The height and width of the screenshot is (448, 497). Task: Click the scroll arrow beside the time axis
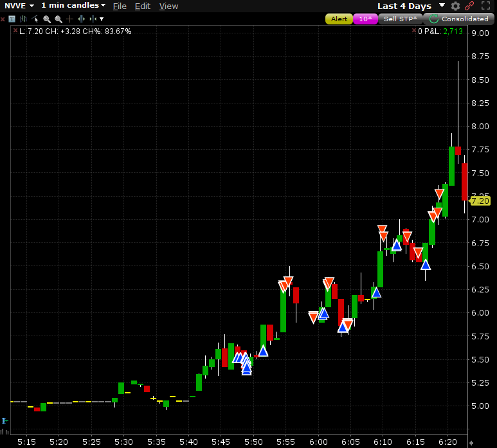click(x=471, y=443)
